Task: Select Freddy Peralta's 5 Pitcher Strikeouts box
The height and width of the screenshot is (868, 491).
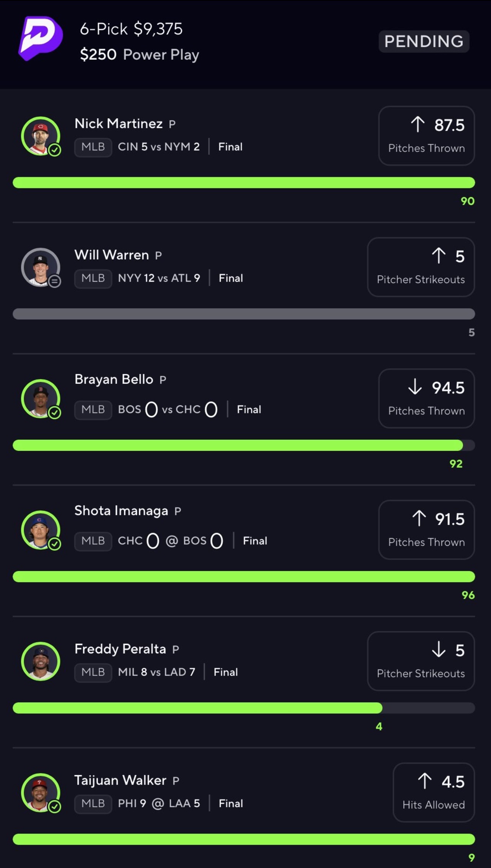Action: [421, 661]
